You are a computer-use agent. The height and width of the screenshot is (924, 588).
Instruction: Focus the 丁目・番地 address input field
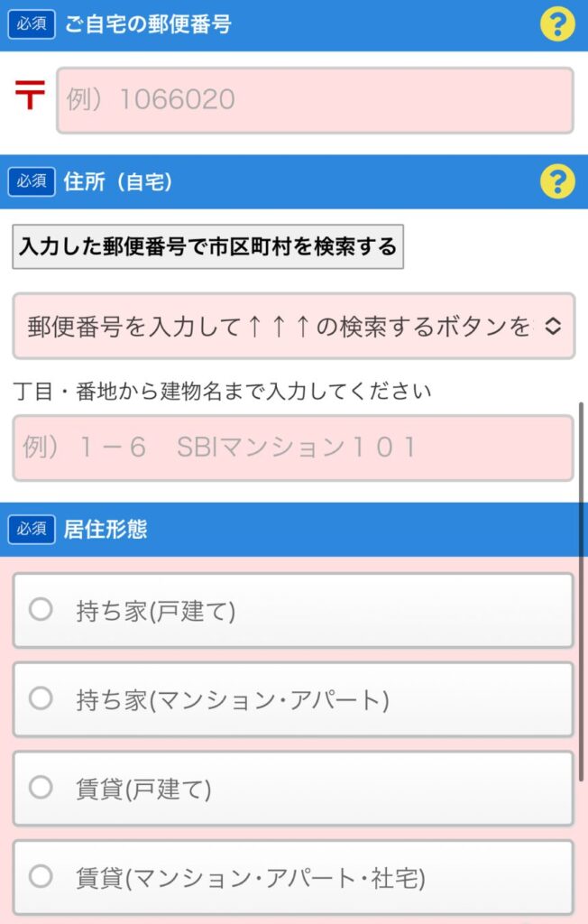293,448
